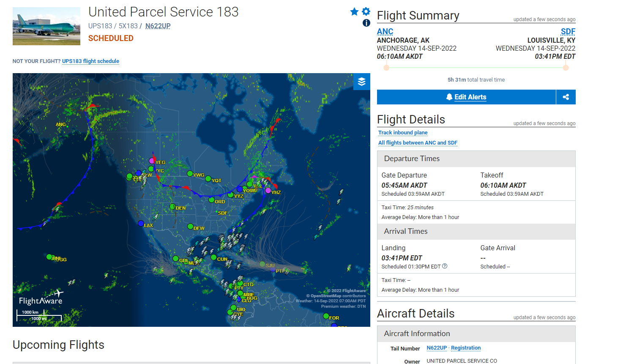This screenshot has height=364, width=626.
Task: Click the share icon button
Action: point(566,97)
